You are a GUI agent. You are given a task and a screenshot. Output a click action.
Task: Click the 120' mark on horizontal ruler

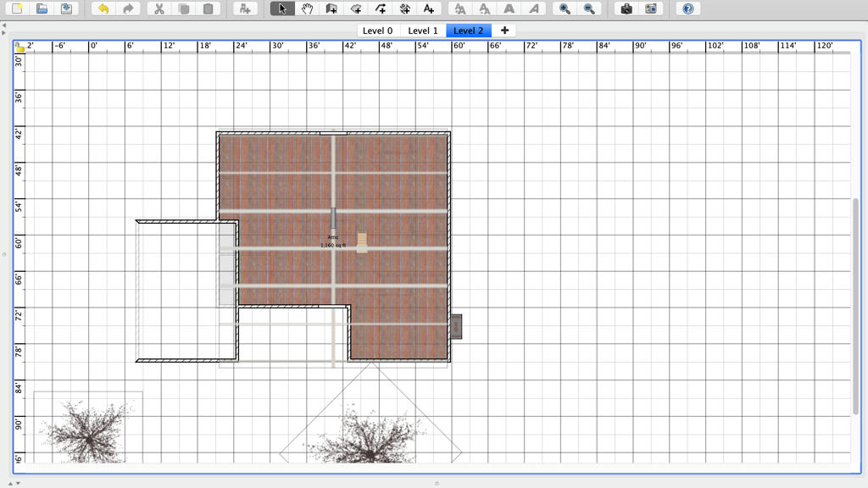tap(824, 46)
